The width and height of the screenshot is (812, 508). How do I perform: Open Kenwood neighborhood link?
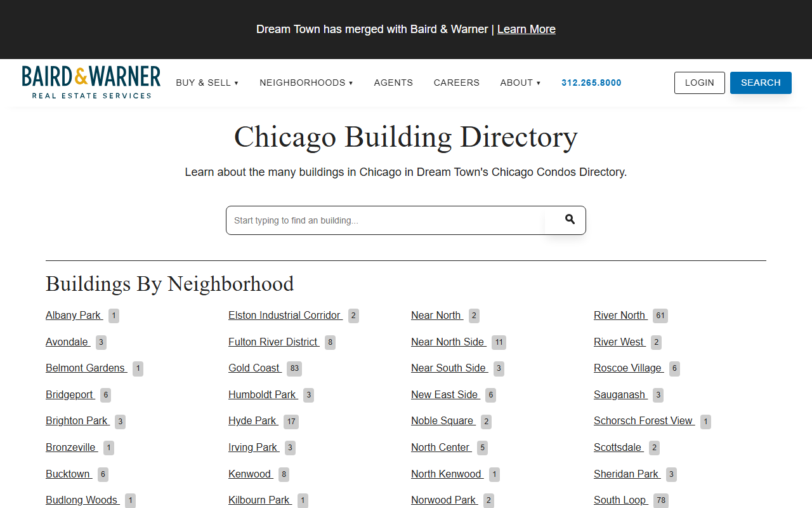pyautogui.click(x=251, y=474)
